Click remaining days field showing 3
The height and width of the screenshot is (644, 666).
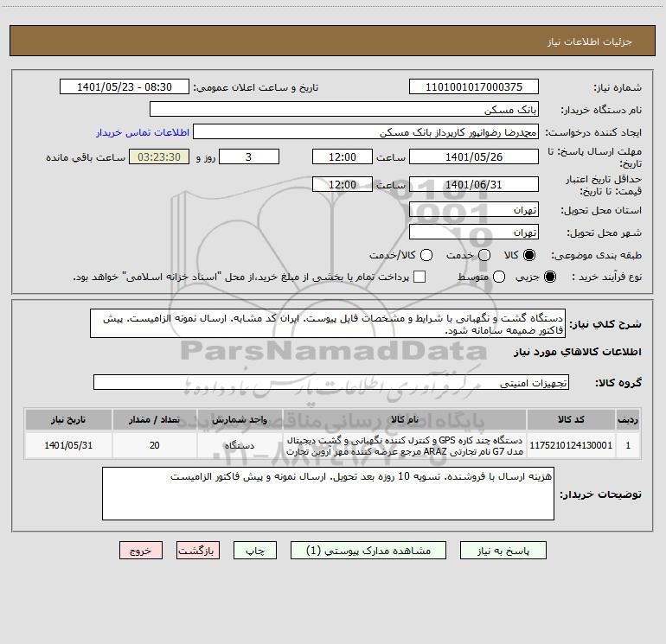coord(249,156)
